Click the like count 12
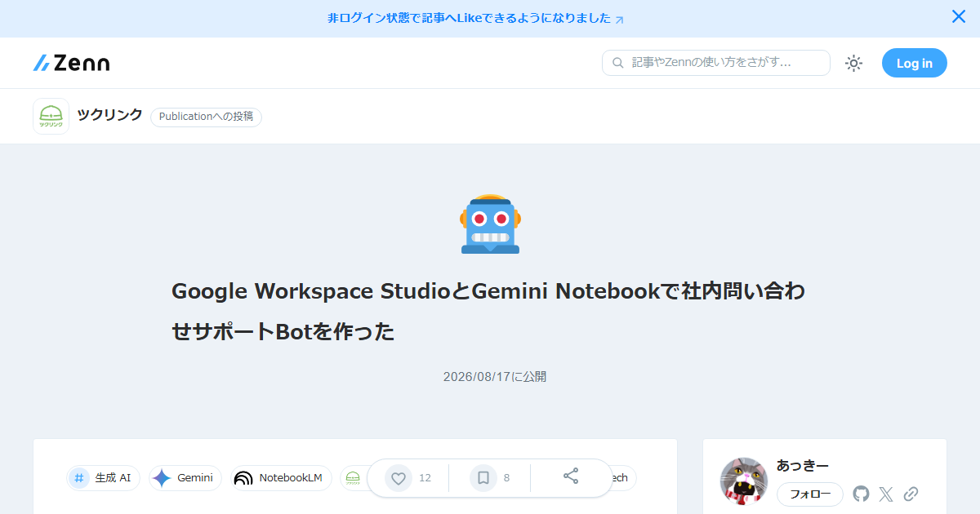980x514 pixels. click(x=425, y=478)
